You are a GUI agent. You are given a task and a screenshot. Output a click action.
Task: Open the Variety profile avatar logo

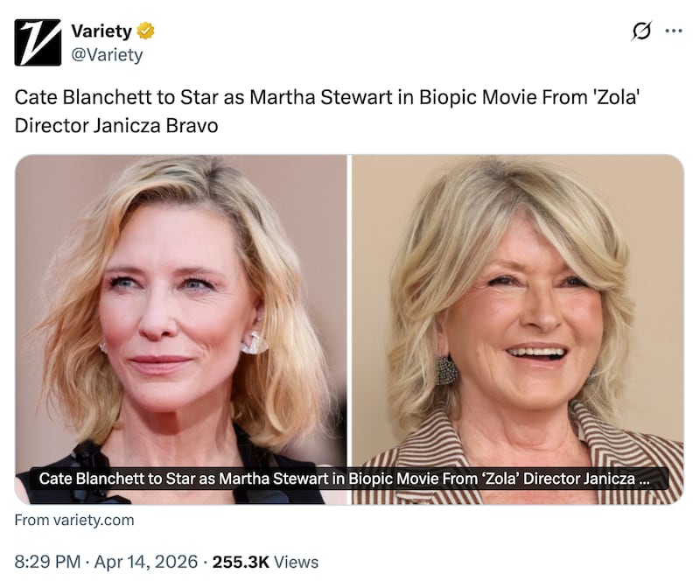pos(38,42)
